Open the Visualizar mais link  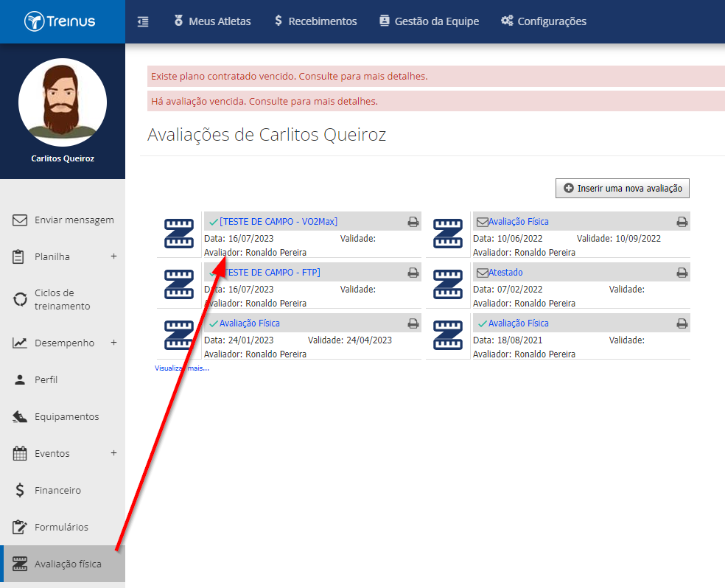182,368
